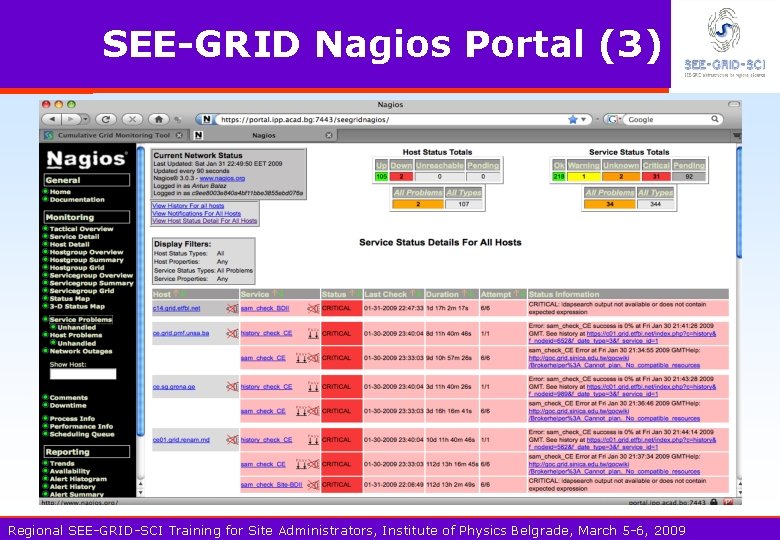
Task: Click the flapping icon beside ce.grid.pmf.unsa.ba history_check_CE
Action: coord(313,333)
